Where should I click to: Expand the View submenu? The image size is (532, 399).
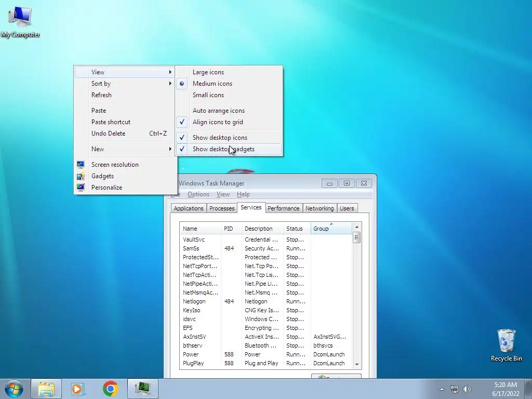point(125,72)
